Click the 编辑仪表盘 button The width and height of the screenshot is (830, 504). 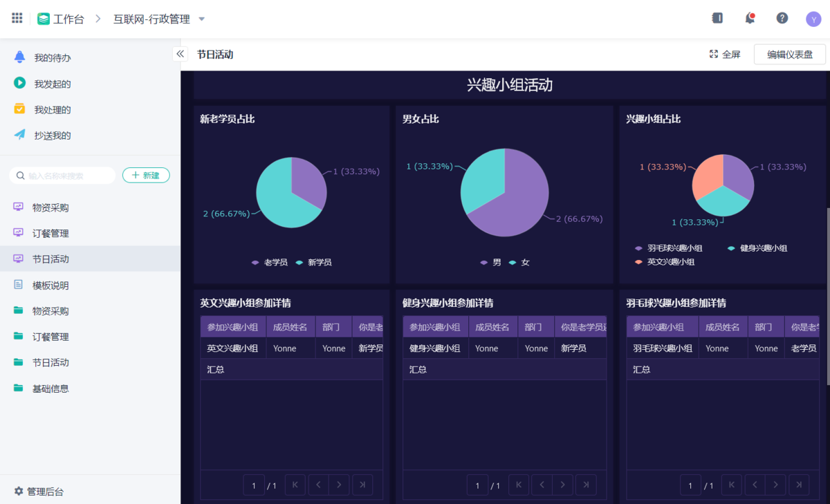(790, 54)
